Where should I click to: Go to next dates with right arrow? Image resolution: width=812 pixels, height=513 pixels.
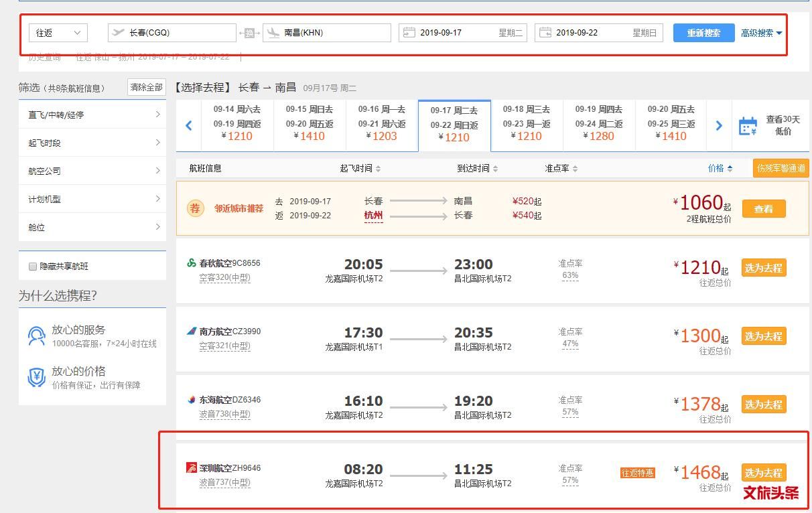point(719,125)
